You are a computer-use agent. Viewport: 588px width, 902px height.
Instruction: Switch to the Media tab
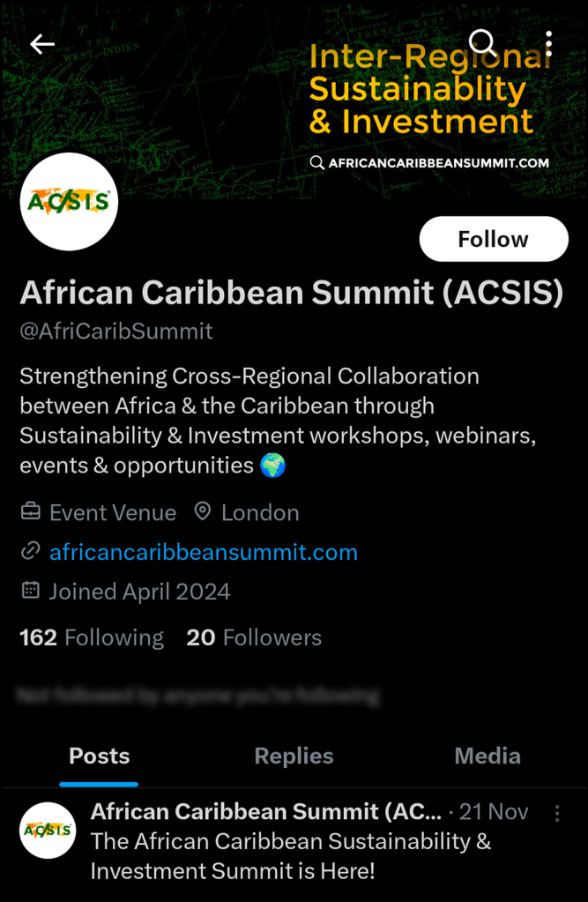[488, 756]
